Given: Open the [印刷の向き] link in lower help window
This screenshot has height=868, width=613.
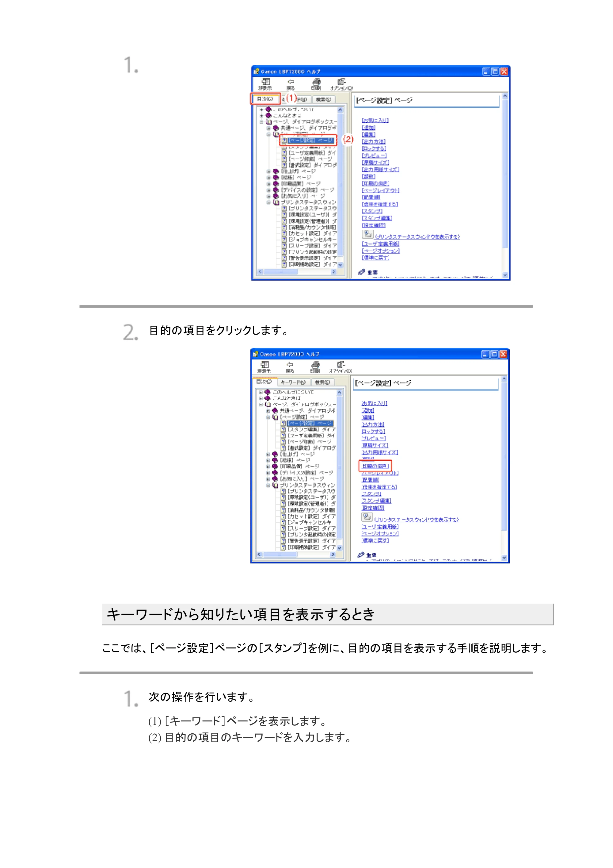Looking at the screenshot, I should coord(375,466).
